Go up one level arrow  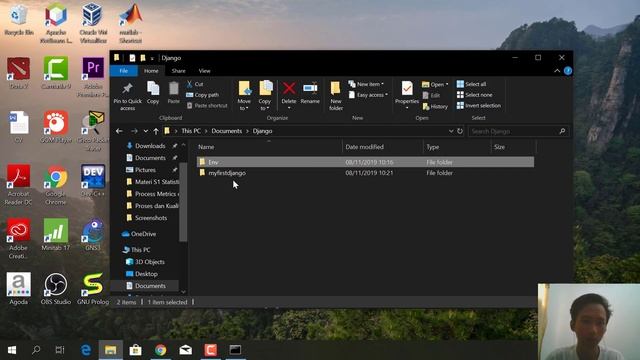pyautogui.click(x=156, y=131)
